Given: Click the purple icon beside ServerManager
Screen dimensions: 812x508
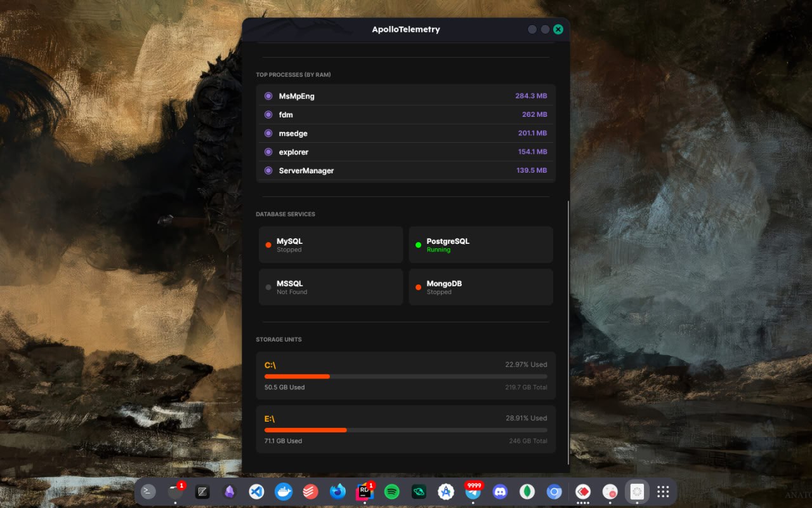Looking at the screenshot, I should click(x=268, y=171).
